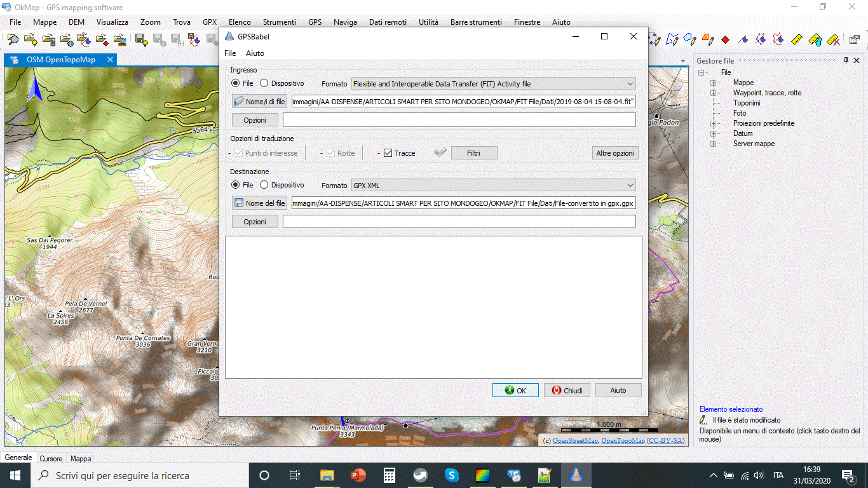868x488 pixels.
Task: Switch to the Cursore bottom tab
Action: point(51,458)
